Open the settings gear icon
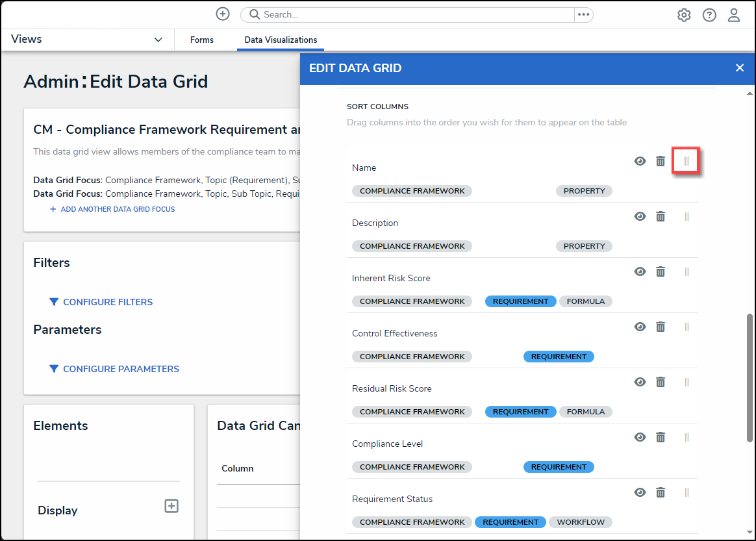 tap(684, 15)
